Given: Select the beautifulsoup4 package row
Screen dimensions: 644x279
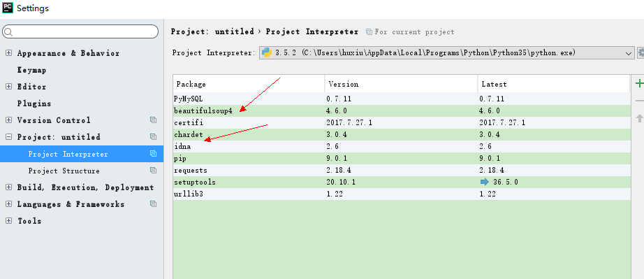Looking at the screenshot, I should 402,110.
